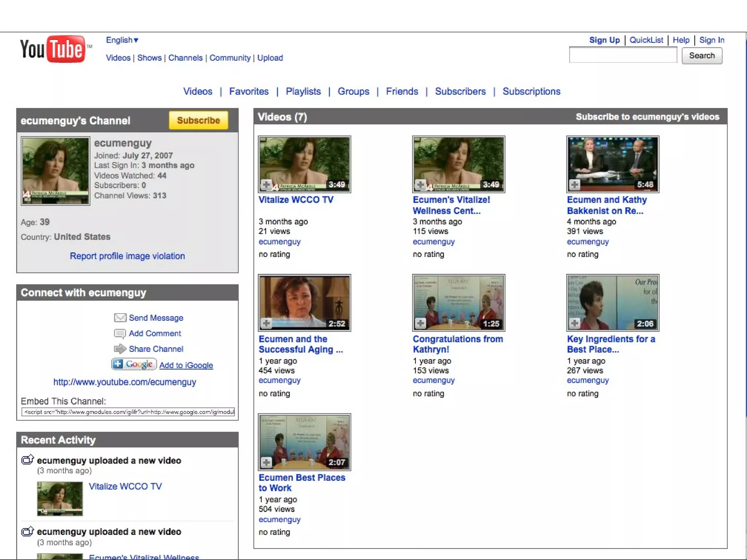
Task: Click the Share Channel arrow icon
Action: [120, 349]
